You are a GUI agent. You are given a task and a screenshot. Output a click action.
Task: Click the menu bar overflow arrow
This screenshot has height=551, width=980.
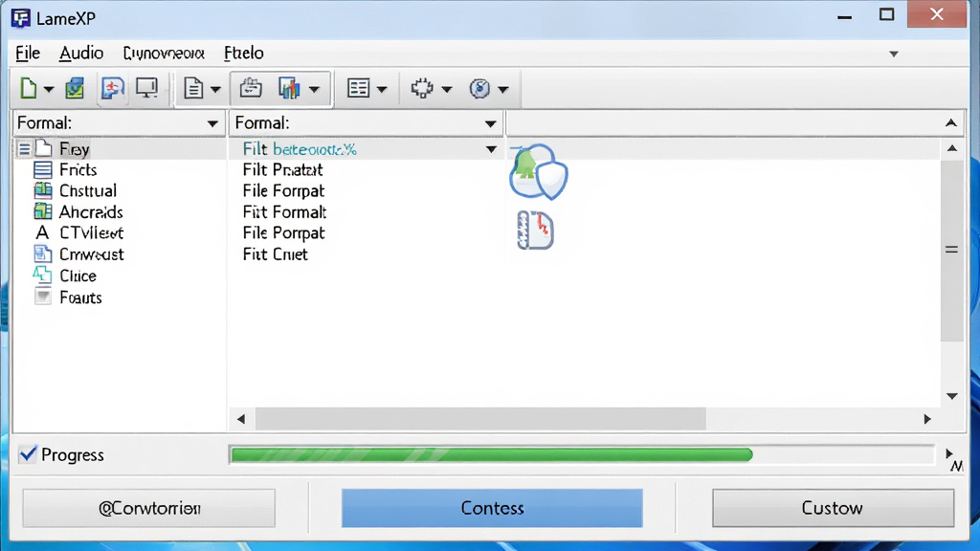coord(894,54)
